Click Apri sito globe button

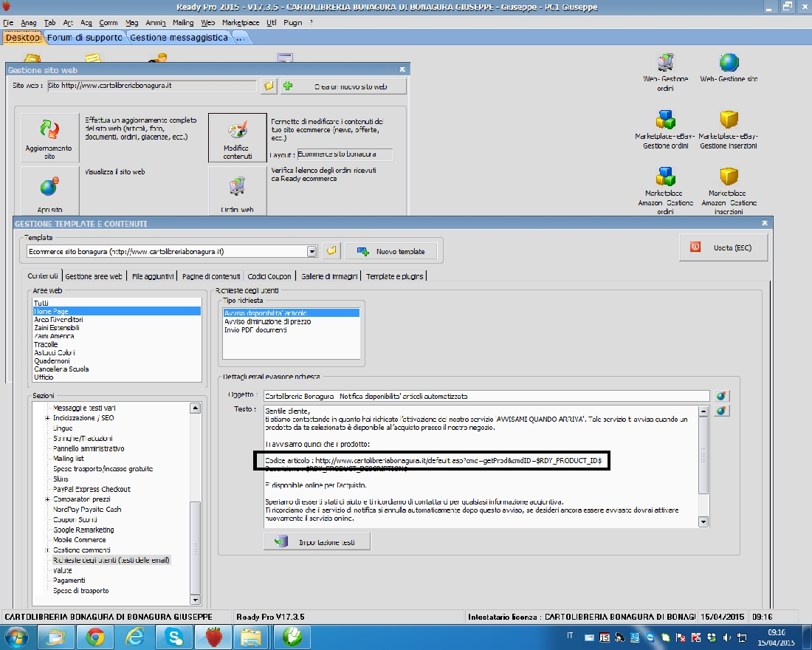click(x=49, y=191)
